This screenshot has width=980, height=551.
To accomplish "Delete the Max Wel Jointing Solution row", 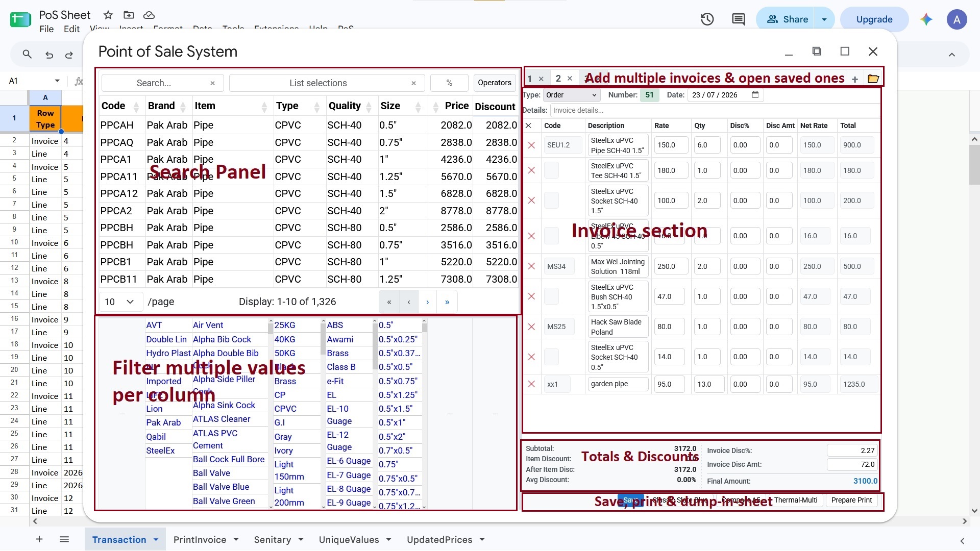I will pyautogui.click(x=531, y=266).
